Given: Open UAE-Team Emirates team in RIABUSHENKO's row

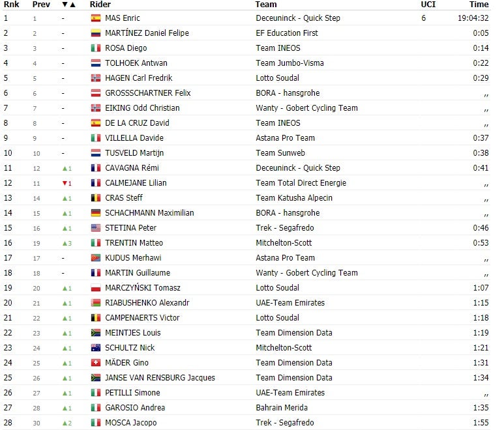Looking at the screenshot, I should 290,303.
